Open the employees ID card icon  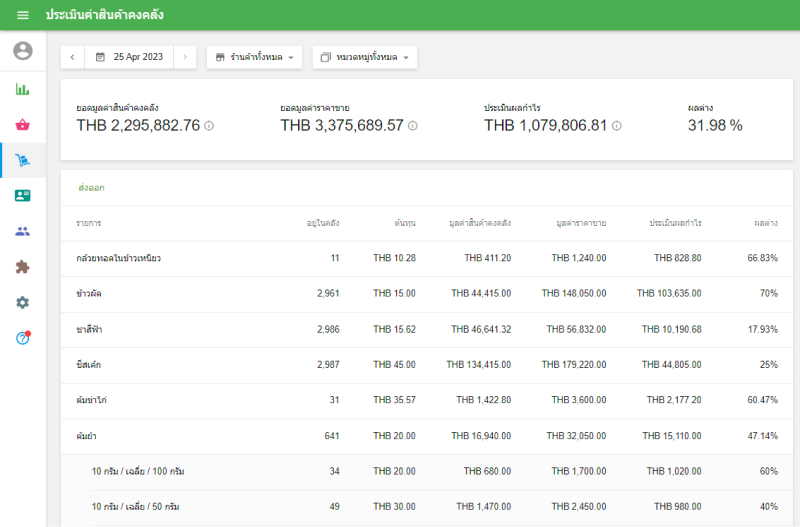coord(23,196)
